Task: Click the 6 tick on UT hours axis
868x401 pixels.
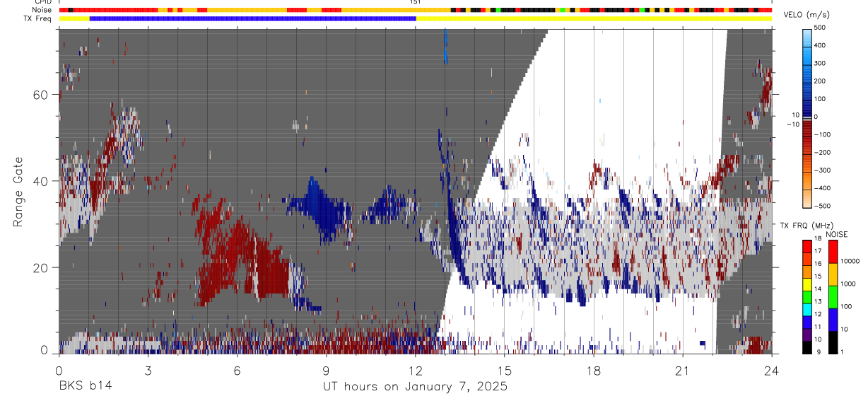Action: coord(237,370)
